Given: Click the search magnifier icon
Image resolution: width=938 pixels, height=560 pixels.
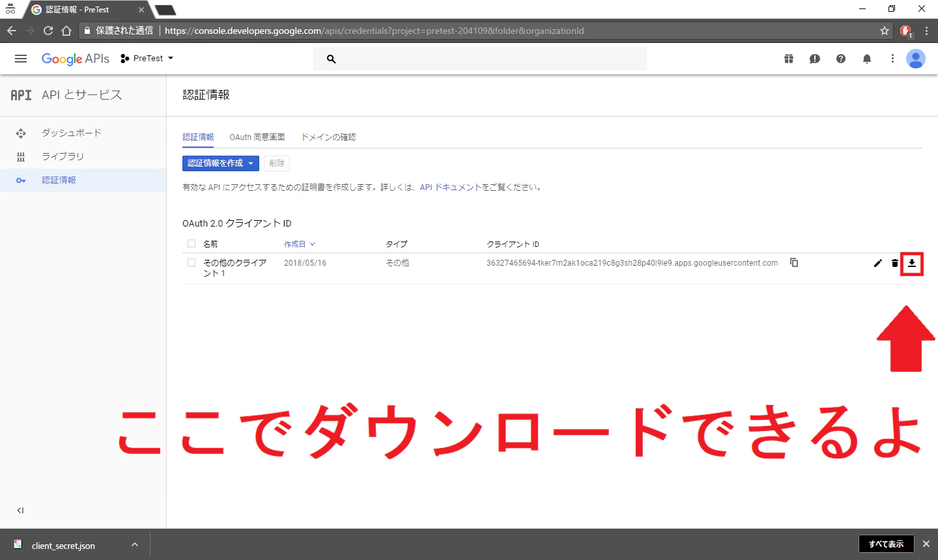Looking at the screenshot, I should [331, 59].
